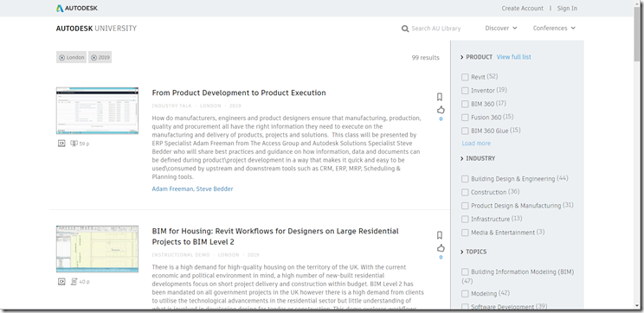This screenshot has height=313, width=644.
Task: Open From Product Development class thumbnail
Action: [97, 111]
